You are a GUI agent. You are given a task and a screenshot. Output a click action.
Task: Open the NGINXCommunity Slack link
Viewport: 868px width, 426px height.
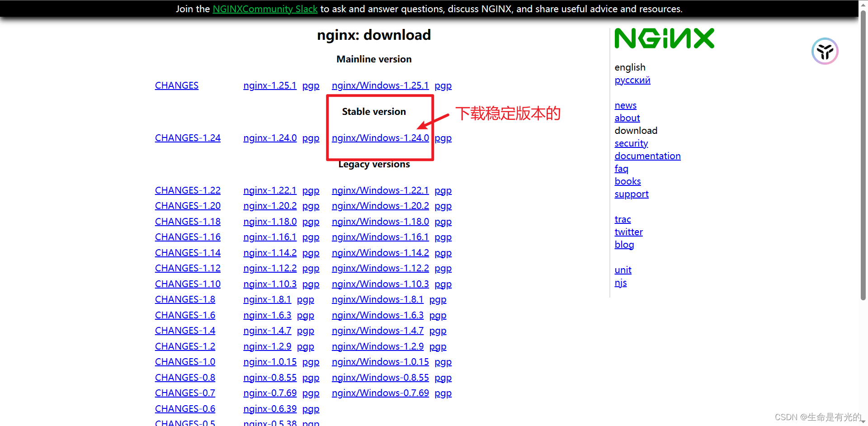pos(265,9)
